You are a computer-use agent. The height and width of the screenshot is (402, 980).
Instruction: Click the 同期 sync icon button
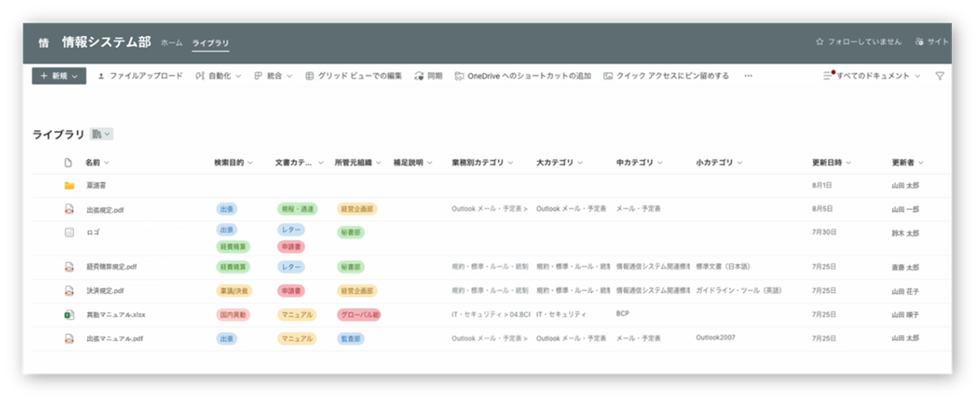point(428,76)
